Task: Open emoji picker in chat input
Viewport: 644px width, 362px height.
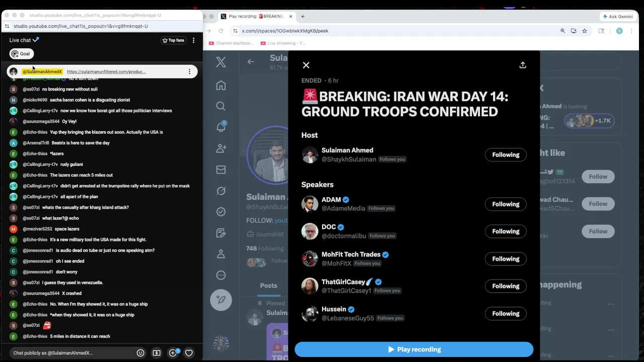Action: tap(140, 353)
